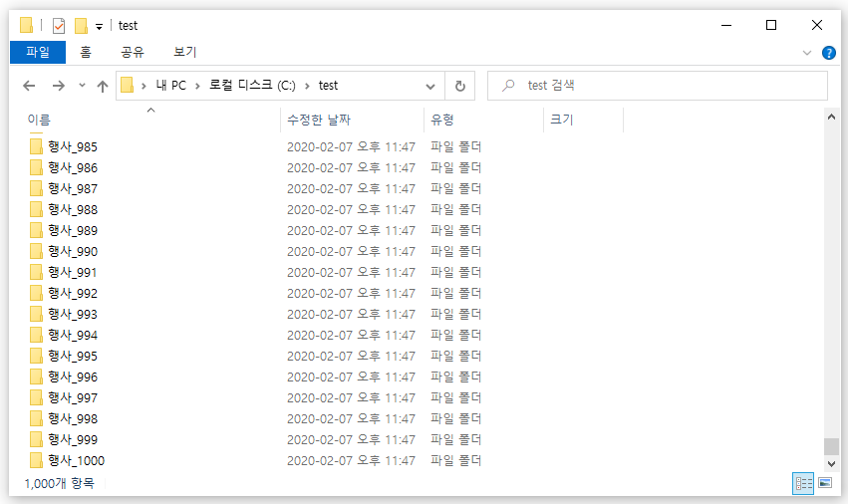Switch to details view icon
The image size is (848, 504).
(803, 483)
